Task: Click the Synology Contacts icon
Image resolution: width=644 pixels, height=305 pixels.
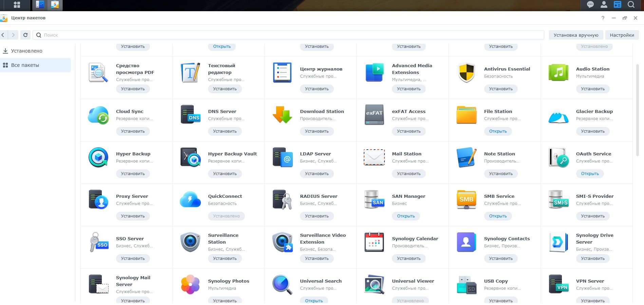Action: (x=466, y=242)
